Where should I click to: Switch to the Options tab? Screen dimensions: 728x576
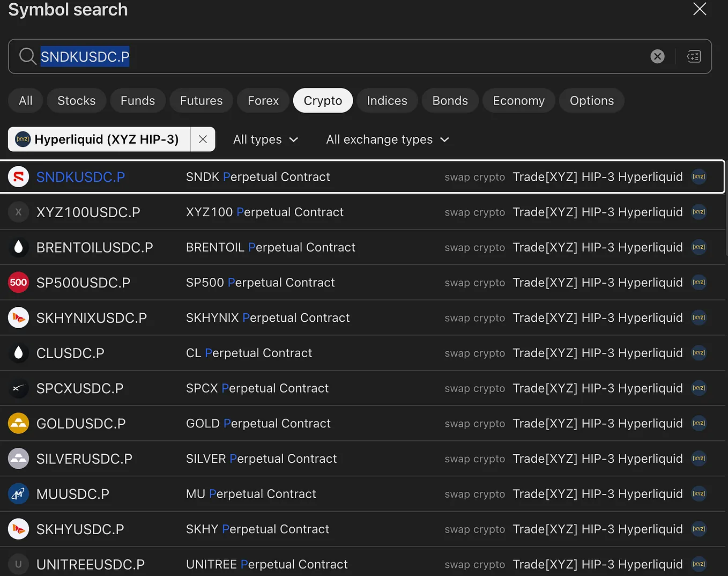[x=592, y=101]
